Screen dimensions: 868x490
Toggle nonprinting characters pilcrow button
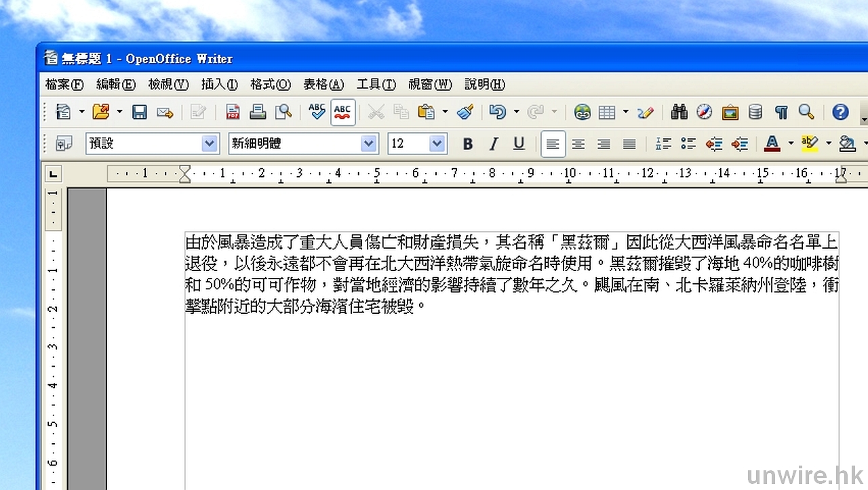point(781,112)
